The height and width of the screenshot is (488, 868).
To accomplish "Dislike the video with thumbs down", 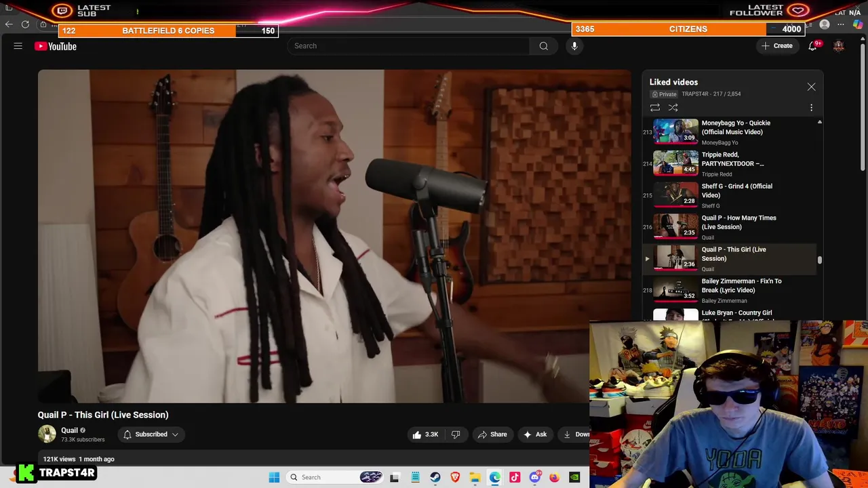I will click(456, 434).
